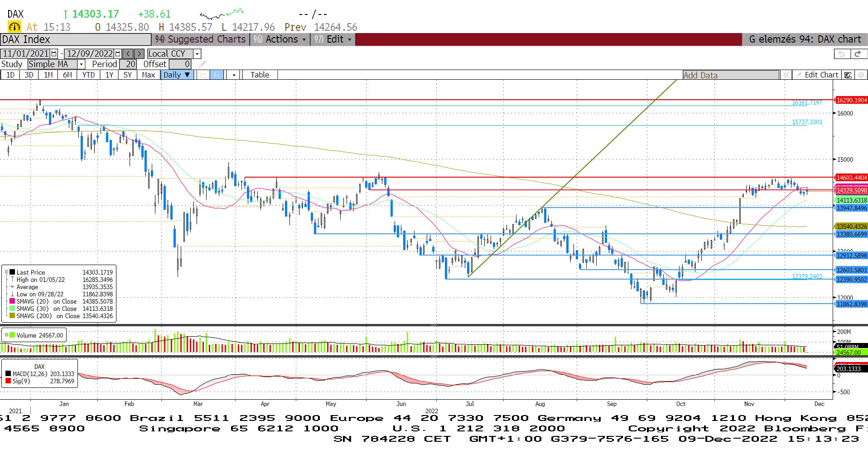Click the orange alert gauge icon
Image resolution: width=868 pixels, height=464 pixels.
coord(14,27)
